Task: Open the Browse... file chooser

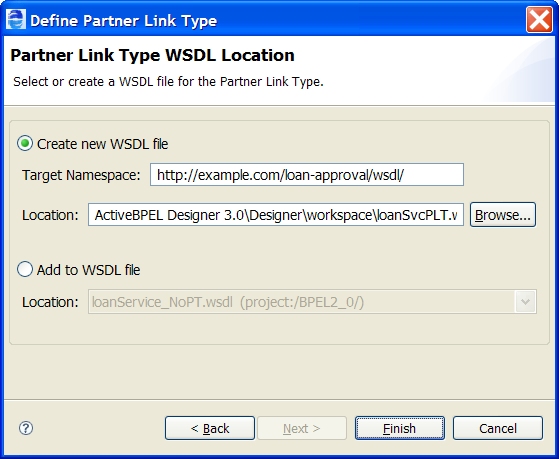Action: 503,215
